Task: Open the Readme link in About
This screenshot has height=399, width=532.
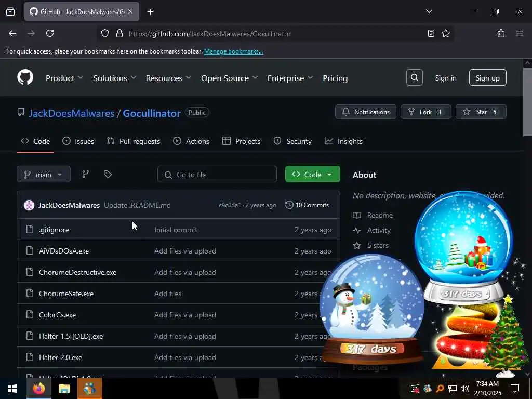Action: [373, 215]
